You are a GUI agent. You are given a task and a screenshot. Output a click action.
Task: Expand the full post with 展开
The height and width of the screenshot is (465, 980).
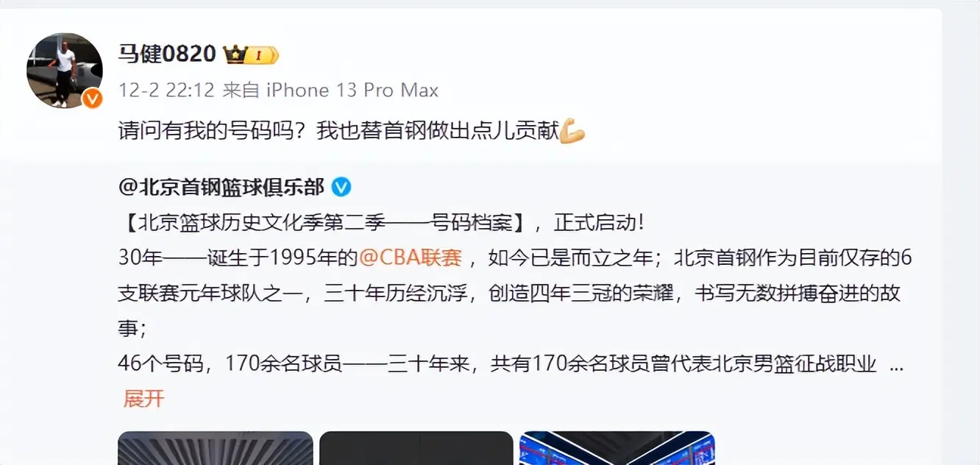(x=143, y=399)
